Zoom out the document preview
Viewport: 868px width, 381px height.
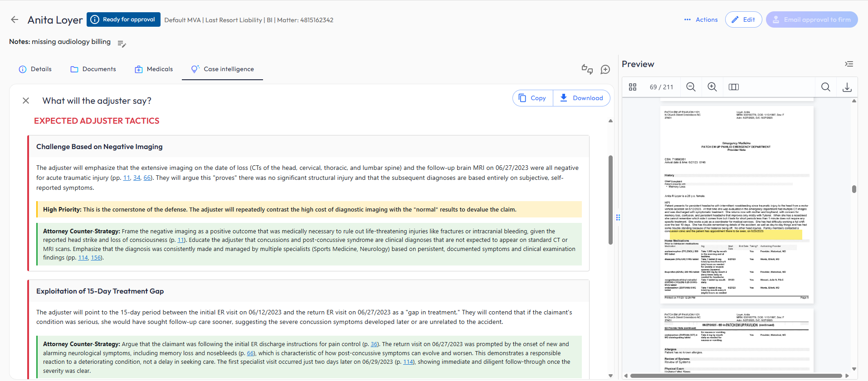point(691,87)
